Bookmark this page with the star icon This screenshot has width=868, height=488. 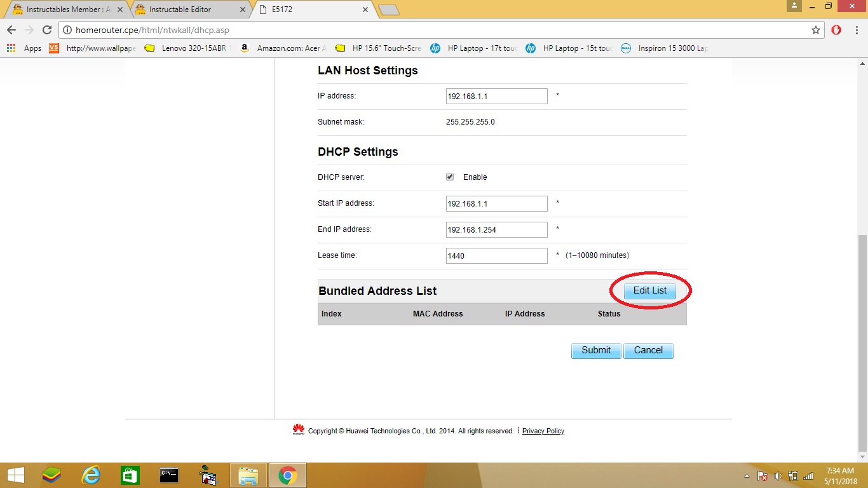click(816, 30)
